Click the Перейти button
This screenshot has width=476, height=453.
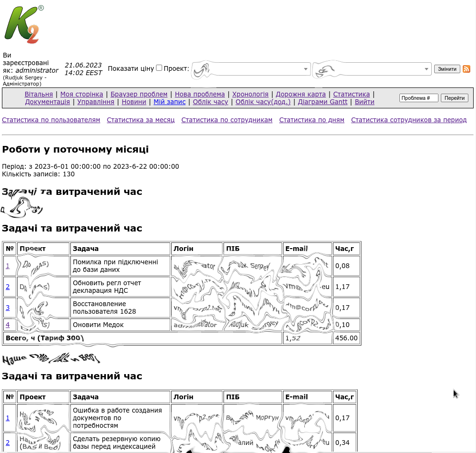455,98
